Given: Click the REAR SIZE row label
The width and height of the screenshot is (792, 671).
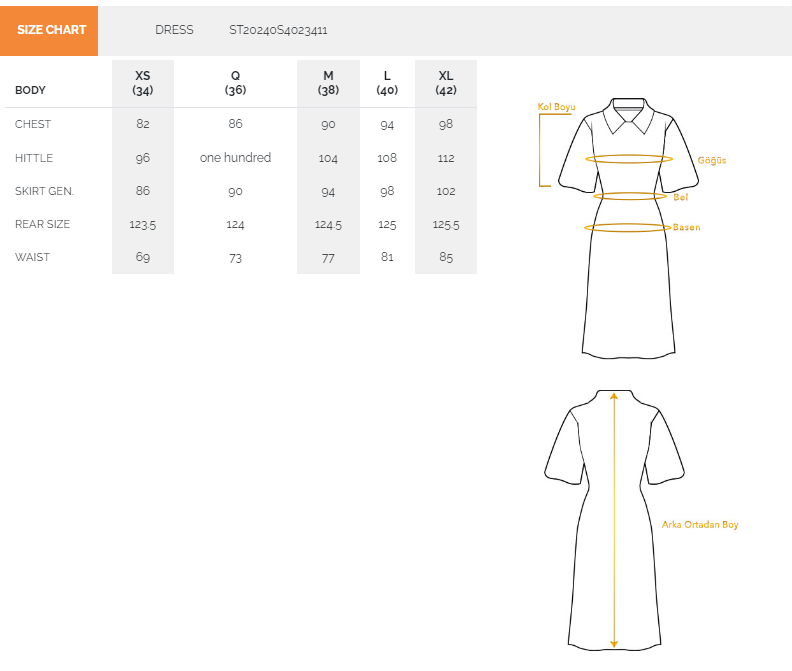Looking at the screenshot, I should click(x=42, y=224).
